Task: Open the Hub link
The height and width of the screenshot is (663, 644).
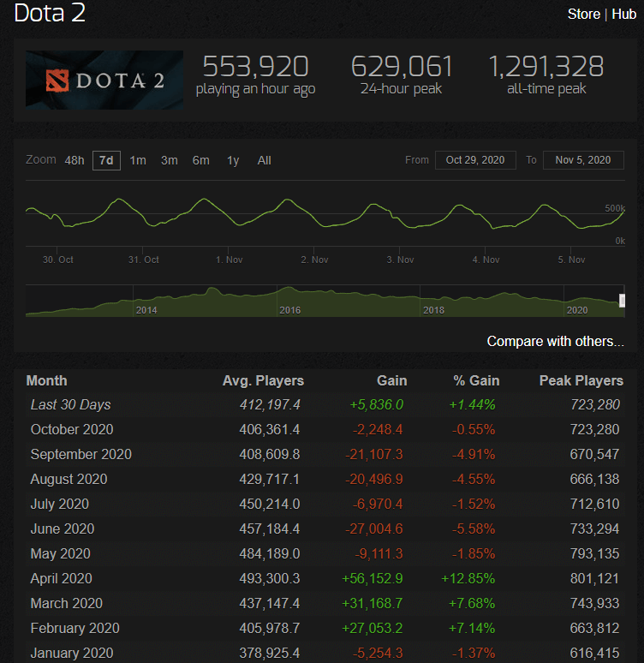Action: 623,14
